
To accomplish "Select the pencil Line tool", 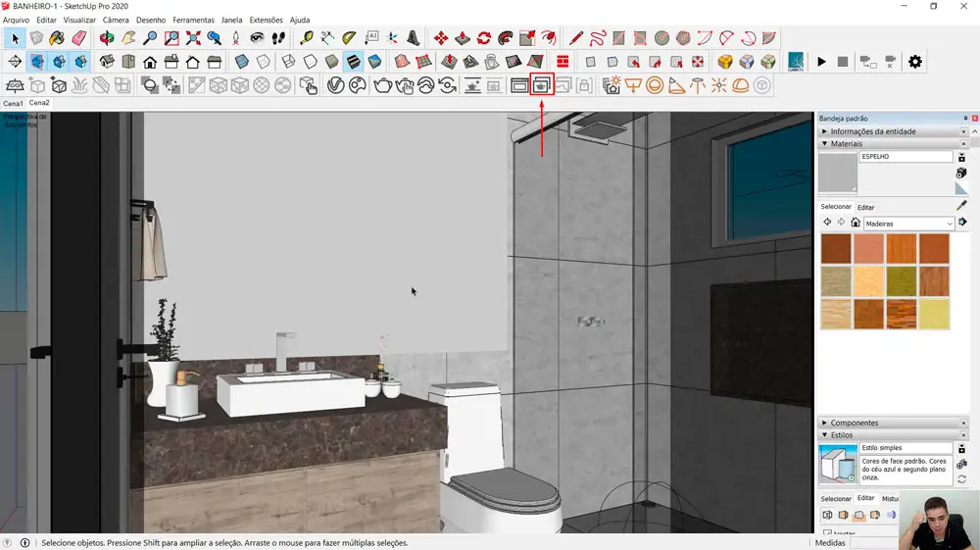I will (x=575, y=39).
